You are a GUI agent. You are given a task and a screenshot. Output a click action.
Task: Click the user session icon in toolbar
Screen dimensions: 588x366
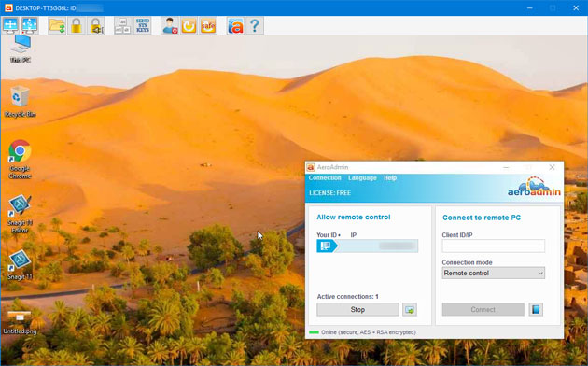[170, 25]
